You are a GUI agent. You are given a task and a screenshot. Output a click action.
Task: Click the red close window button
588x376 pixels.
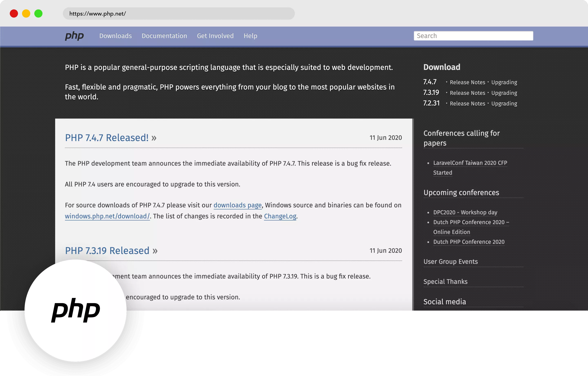tap(14, 13)
